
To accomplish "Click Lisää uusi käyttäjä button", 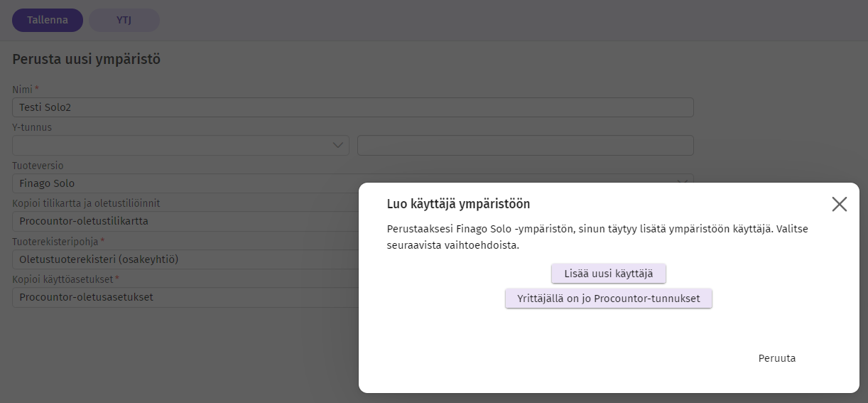I will [x=609, y=274].
